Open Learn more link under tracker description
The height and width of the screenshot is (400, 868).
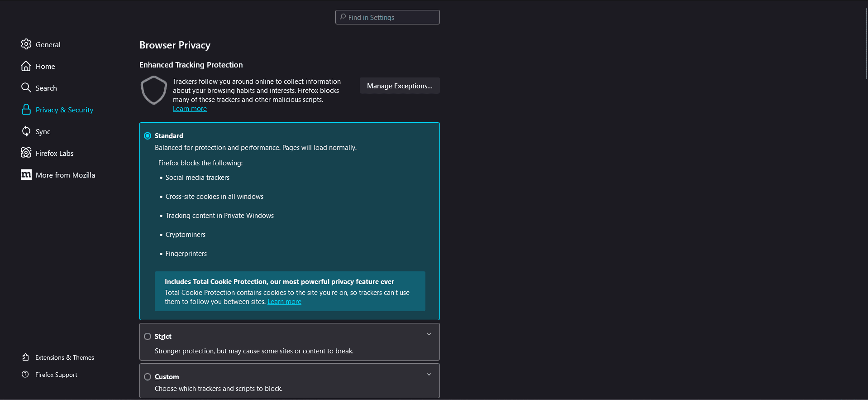pos(190,109)
